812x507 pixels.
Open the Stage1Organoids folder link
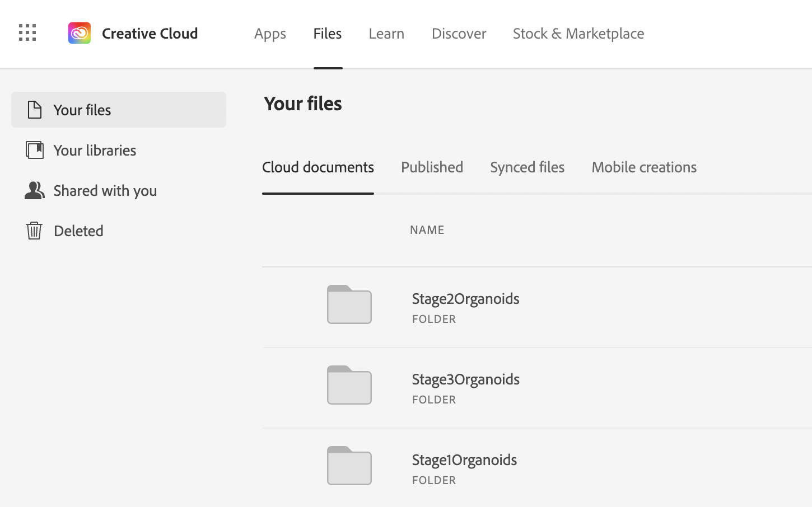[x=464, y=459]
